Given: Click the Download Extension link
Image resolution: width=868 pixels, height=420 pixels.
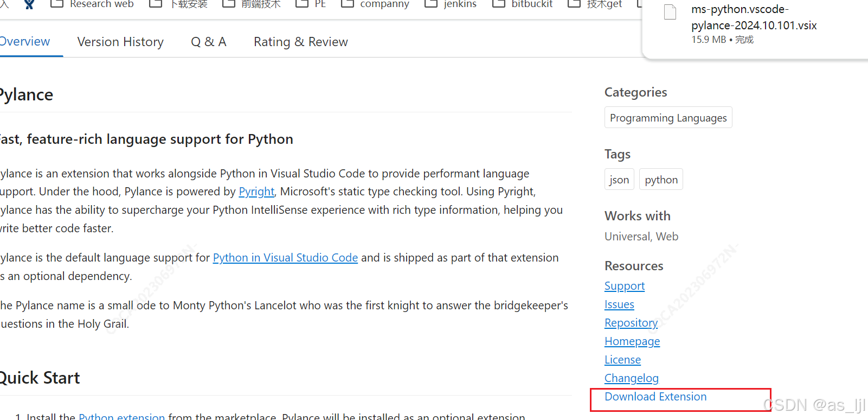Looking at the screenshot, I should click(655, 397).
